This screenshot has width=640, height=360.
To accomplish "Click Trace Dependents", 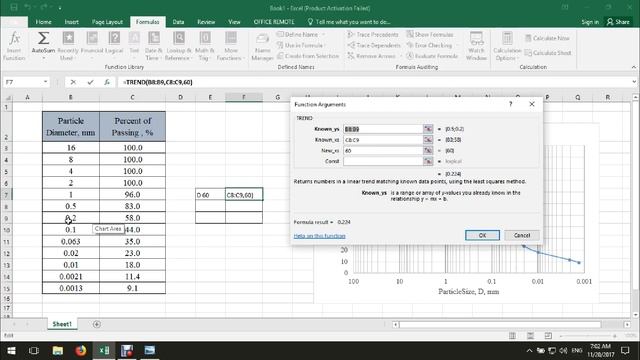I will coord(374,45).
